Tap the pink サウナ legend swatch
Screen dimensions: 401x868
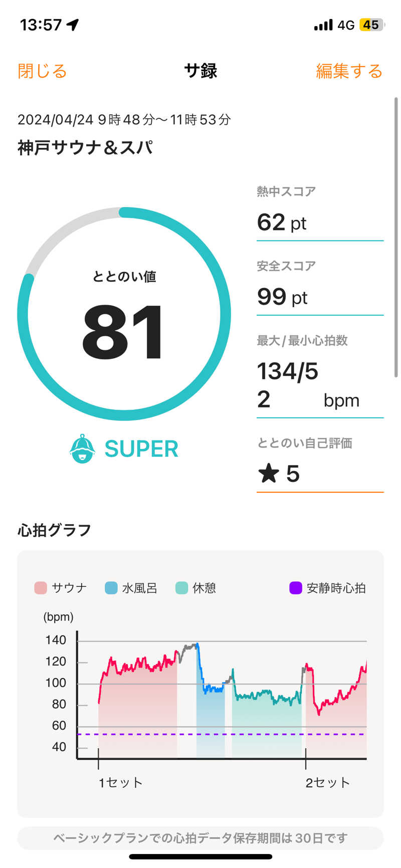click(x=41, y=588)
